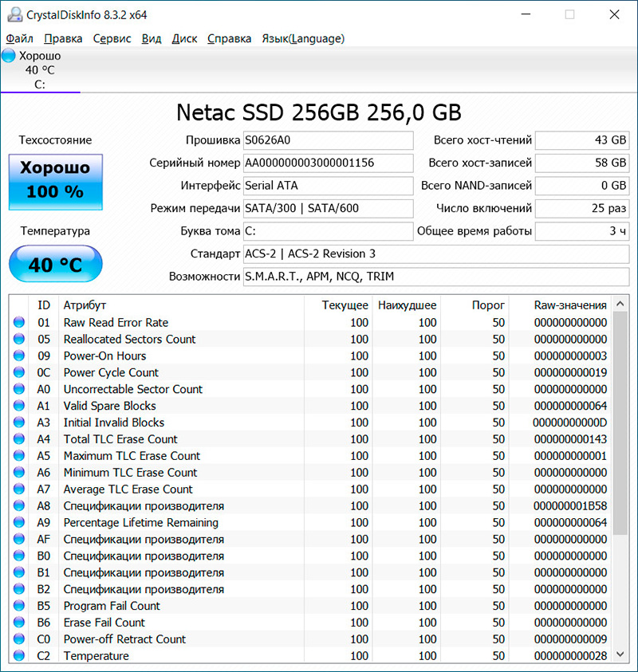Open the Язык(Language) menu
Screen dimensions: 638x672
(x=303, y=38)
